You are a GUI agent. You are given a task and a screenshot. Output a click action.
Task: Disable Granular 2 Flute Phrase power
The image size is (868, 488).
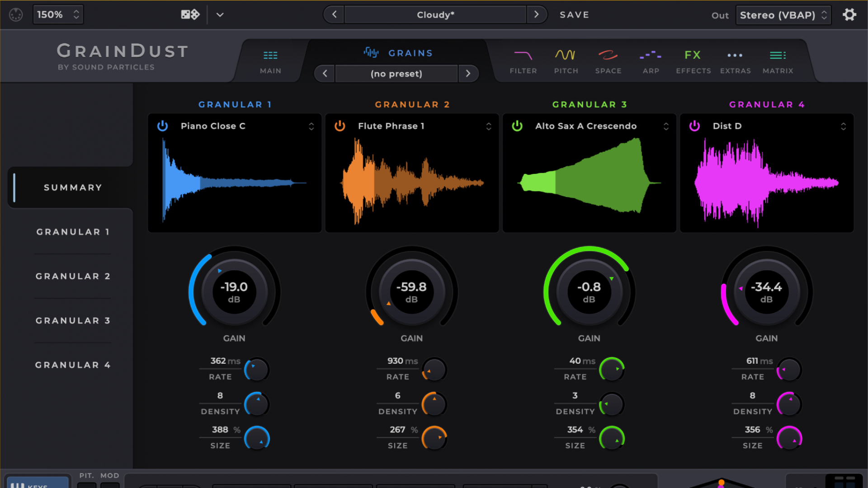pyautogui.click(x=340, y=126)
